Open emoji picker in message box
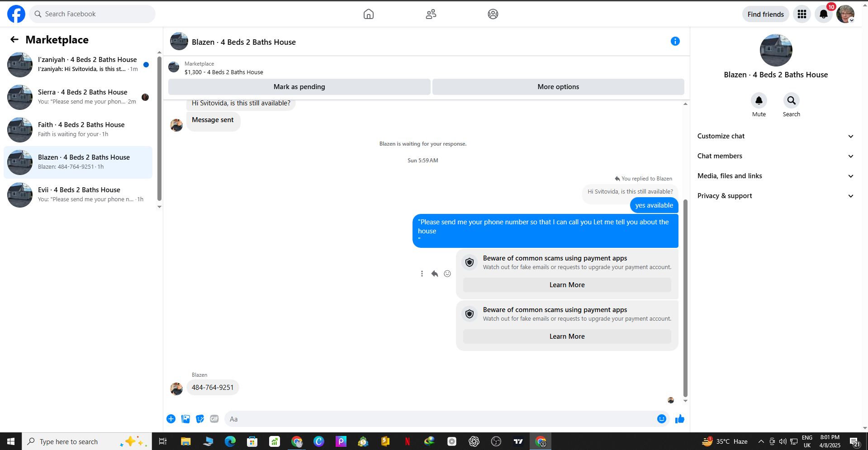Image resolution: width=868 pixels, height=450 pixels. 662,419
